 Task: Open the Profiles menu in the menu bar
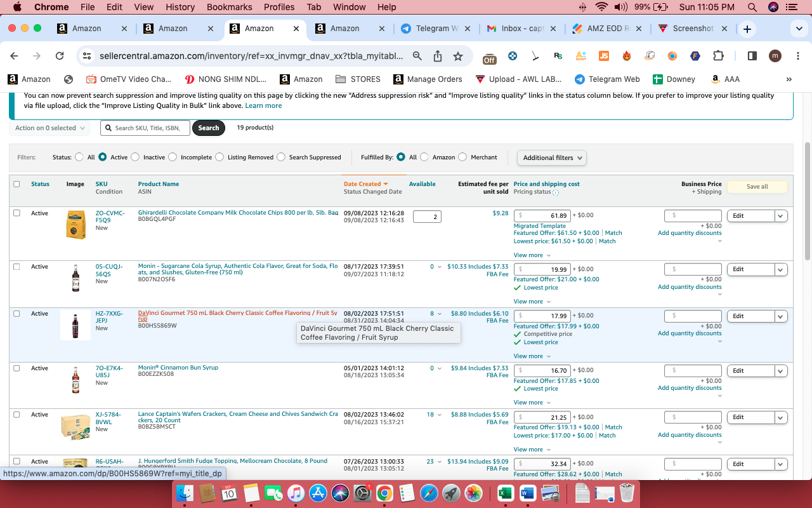(x=279, y=7)
